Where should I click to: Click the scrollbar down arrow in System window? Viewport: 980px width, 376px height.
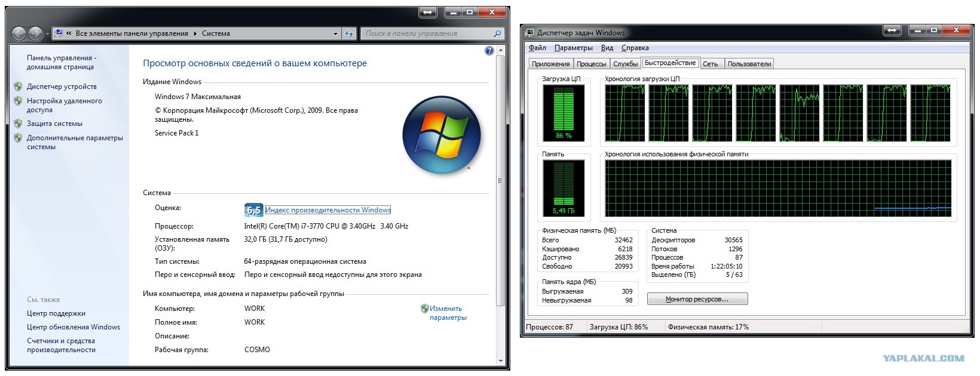pyautogui.click(x=500, y=361)
